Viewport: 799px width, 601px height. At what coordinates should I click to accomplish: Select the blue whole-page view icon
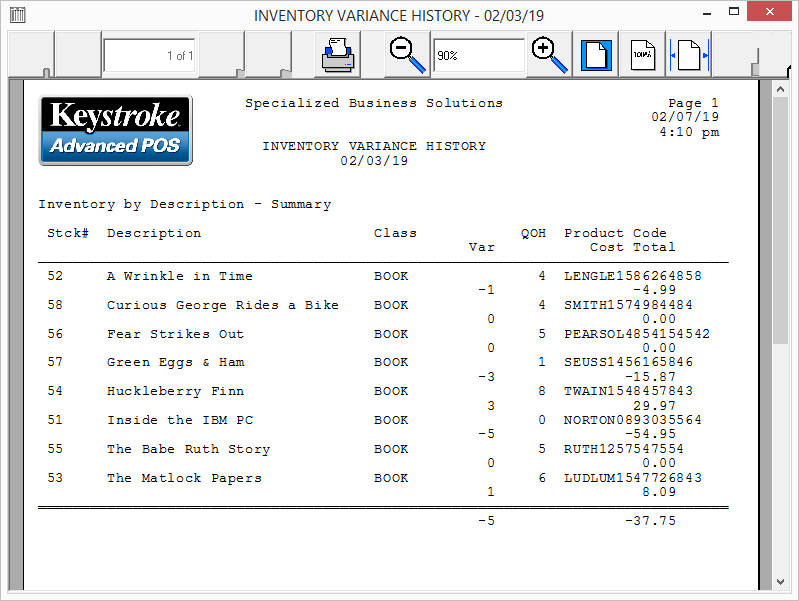596,55
